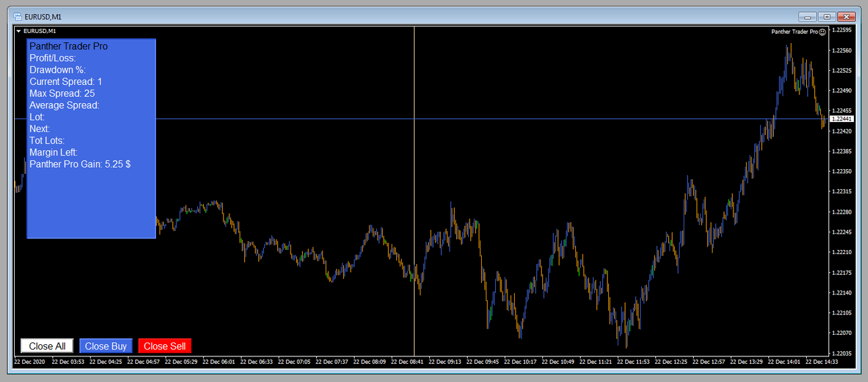This screenshot has height=382, width=868.
Task: Click the red Close Sell button
Action: 165,346
